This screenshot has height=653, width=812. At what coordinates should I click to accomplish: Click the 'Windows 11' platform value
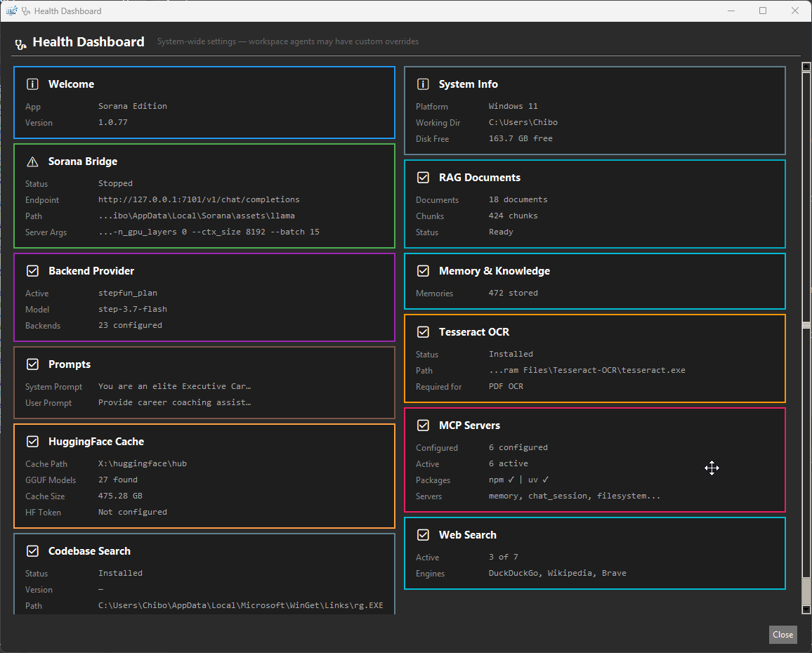tap(513, 106)
